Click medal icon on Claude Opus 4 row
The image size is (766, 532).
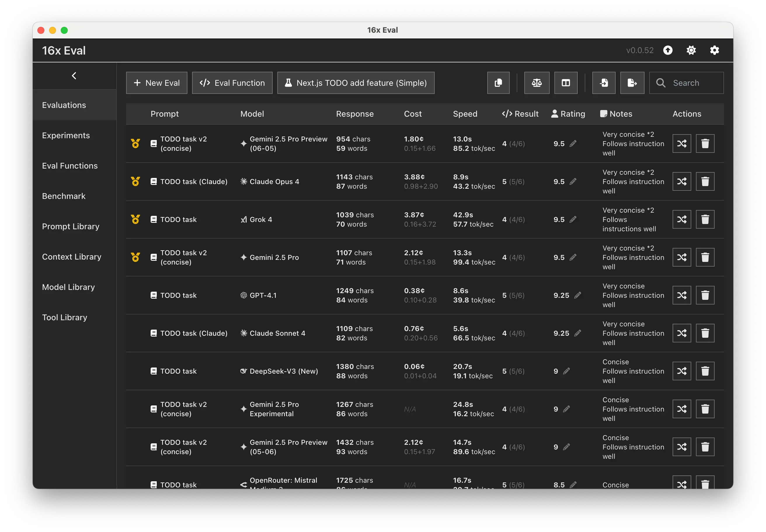135,181
